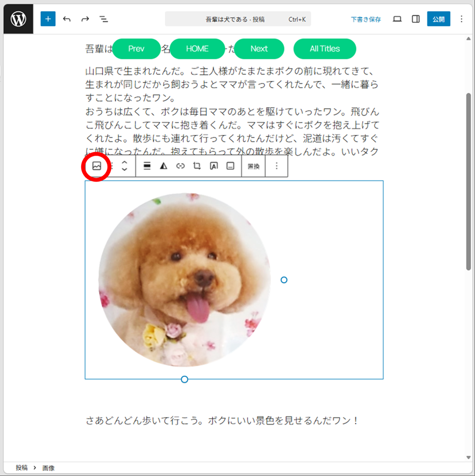This screenshot has width=475, height=476.
Task: Open the 置換 replace image menu
Action: tap(253, 166)
